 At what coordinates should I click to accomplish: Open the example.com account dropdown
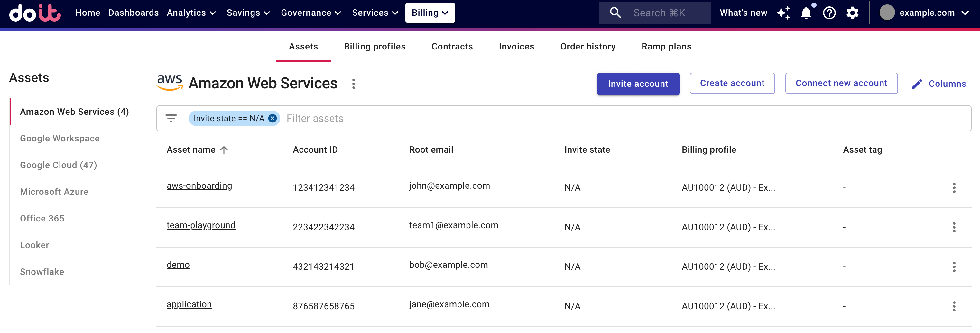tap(925, 13)
